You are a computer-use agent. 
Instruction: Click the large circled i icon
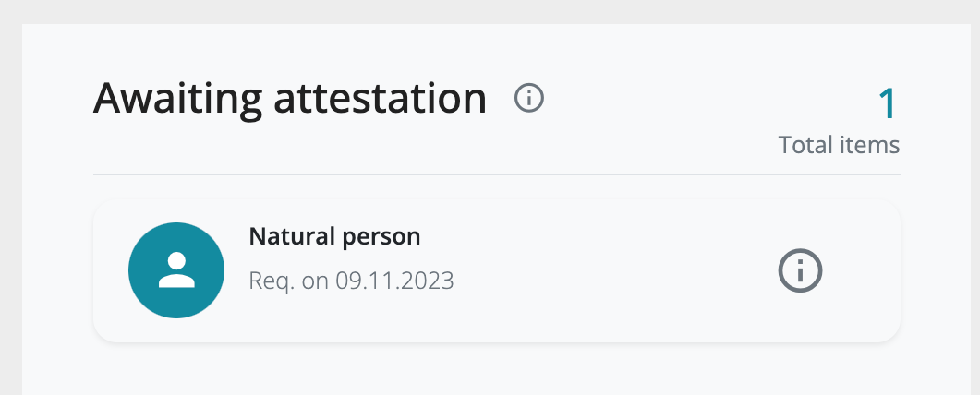(800, 270)
